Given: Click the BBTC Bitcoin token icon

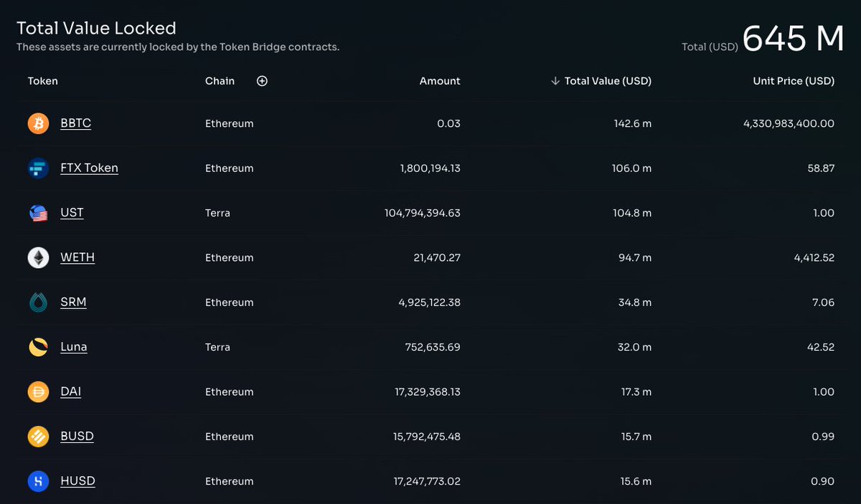Looking at the screenshot, I should pyautogui.click(x=38, y=123).
